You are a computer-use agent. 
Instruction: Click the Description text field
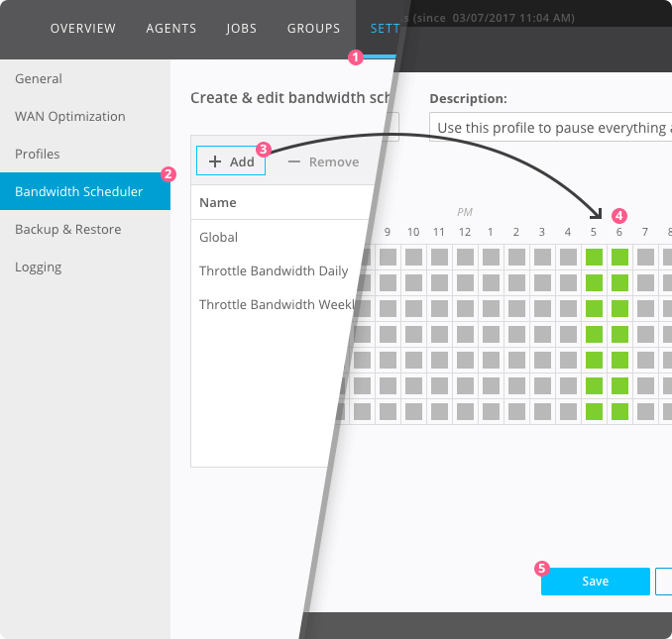[x=550, y=128]
